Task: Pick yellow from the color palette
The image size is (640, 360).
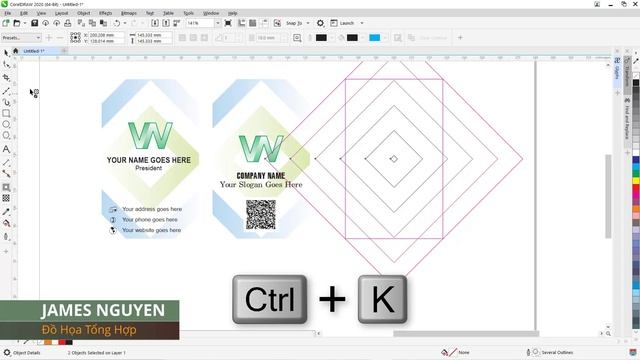Action: (636, 180)
